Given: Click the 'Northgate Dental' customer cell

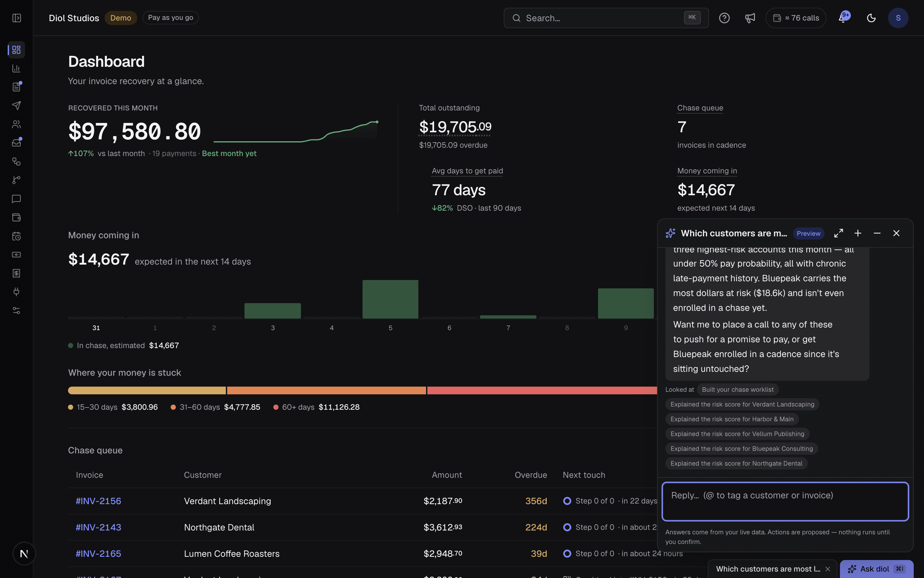Looking at the screenshot, I should click(x=219, y=527).
